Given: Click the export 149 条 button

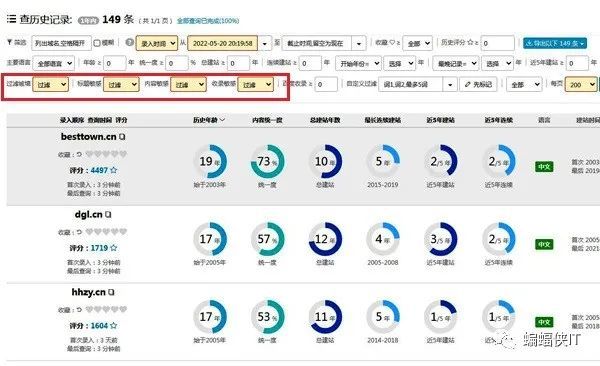Looking at the screenshot, I should pos(555,43).
